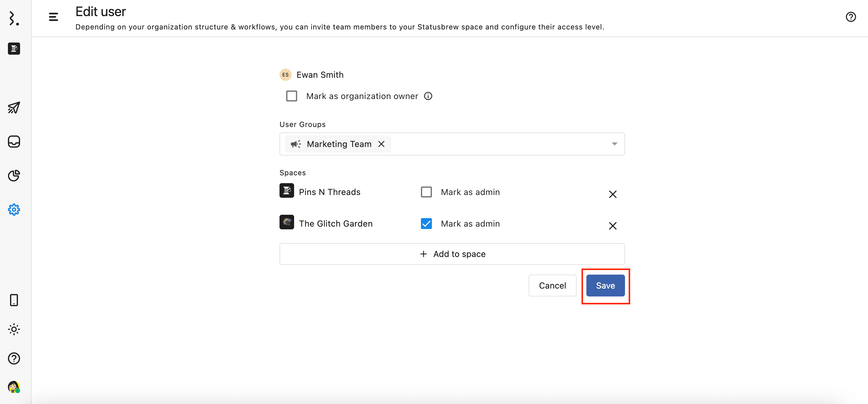This screenshot has height=404, width=868.
Task: Toggle the light theme sun icon
Action: (x=14, y=329)
